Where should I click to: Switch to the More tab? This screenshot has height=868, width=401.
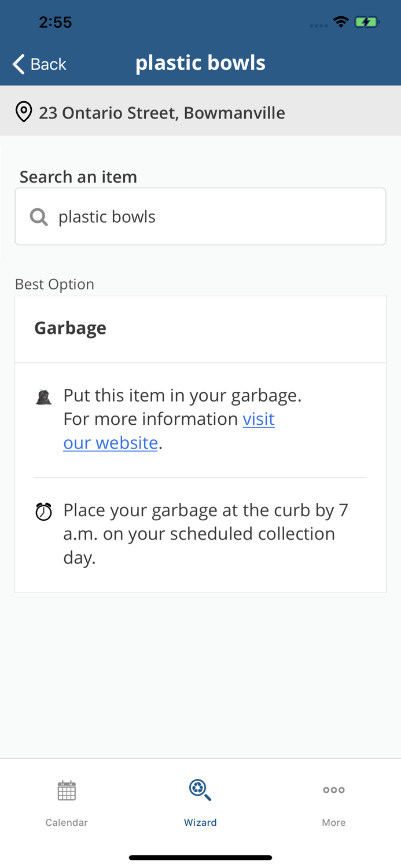pyautogui.click(x=334, y=804)
